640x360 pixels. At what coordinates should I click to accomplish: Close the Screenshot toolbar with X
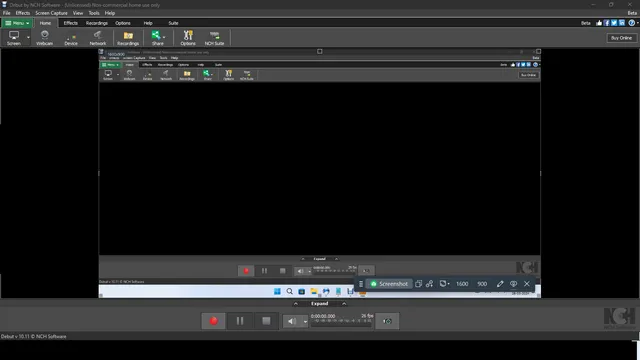point(527,284)
